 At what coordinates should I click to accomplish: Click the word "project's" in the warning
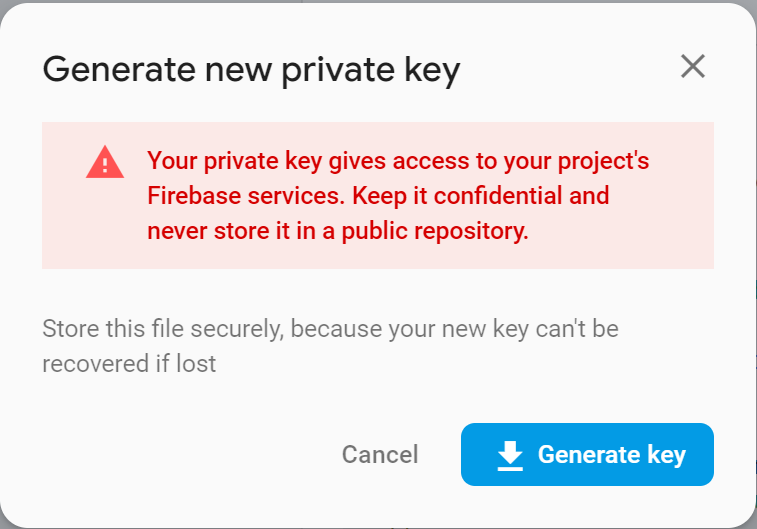click(595, 161)
